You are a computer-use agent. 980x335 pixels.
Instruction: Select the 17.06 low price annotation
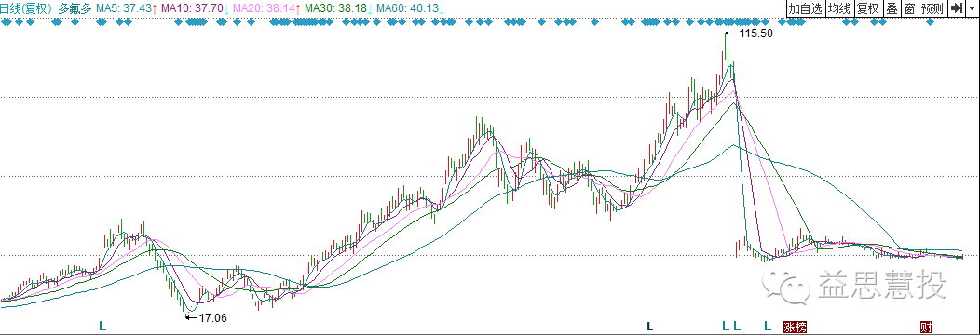click(x=212, y=317)
